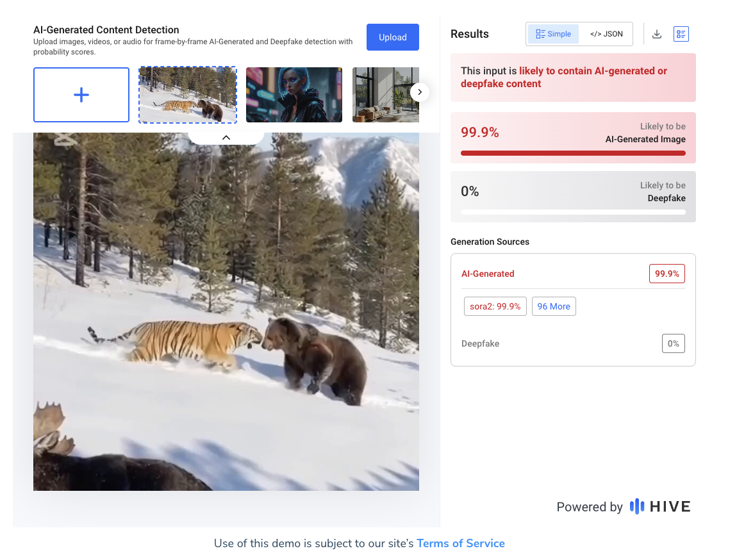This screenshot has width=737, height=560.
Task: Click the 99.9% badge in Generation Sources
Action: [x=667, y=274]
